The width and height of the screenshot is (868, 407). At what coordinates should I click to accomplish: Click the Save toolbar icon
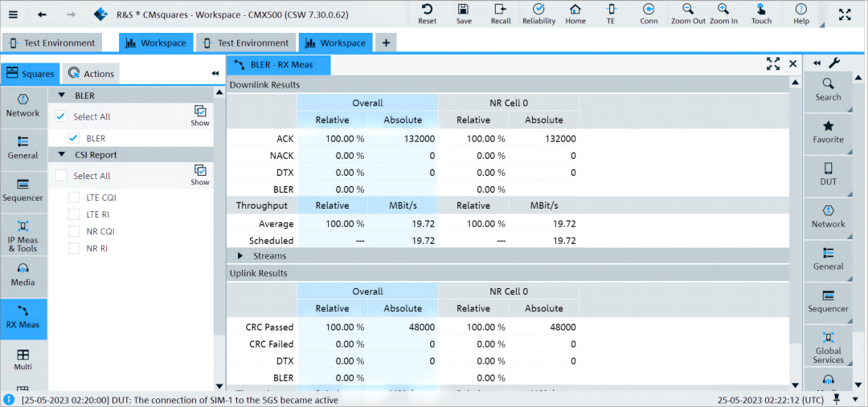pos(464,13)
